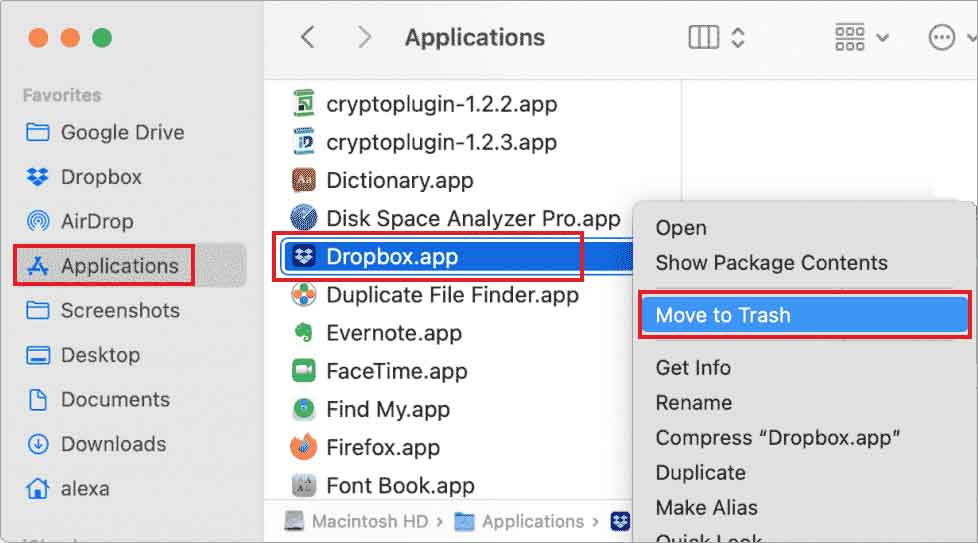Click the Dropbox logo icon in Favorites
978x543 pixels.
[x=38, y=177]
